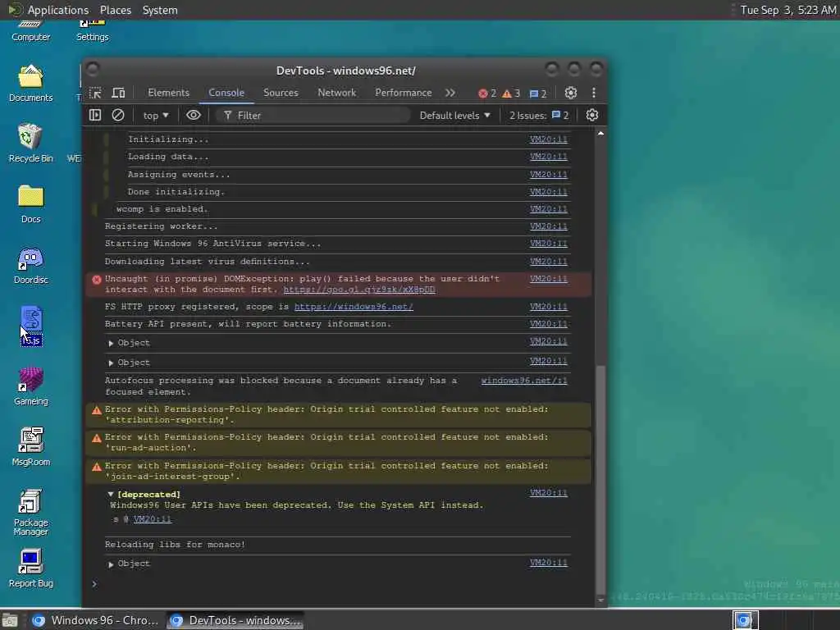Image resolution: width=840 pixels, height=630 pixels.
Task: Toggle the live expression eye icon
Action: 194,115
